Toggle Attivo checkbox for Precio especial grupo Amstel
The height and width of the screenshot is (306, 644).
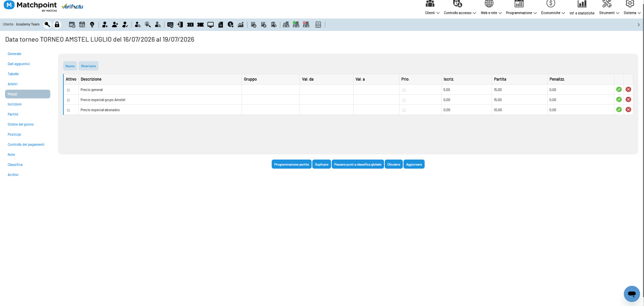click(68, 100)
